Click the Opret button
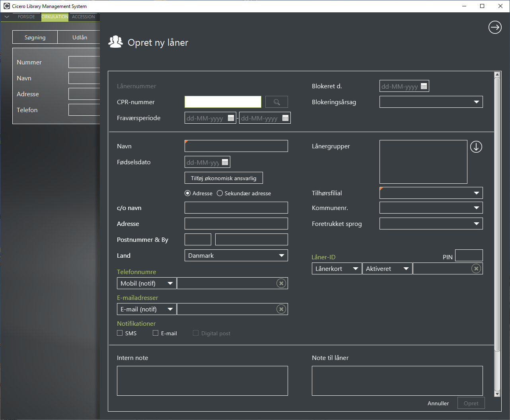 (471, 403)
